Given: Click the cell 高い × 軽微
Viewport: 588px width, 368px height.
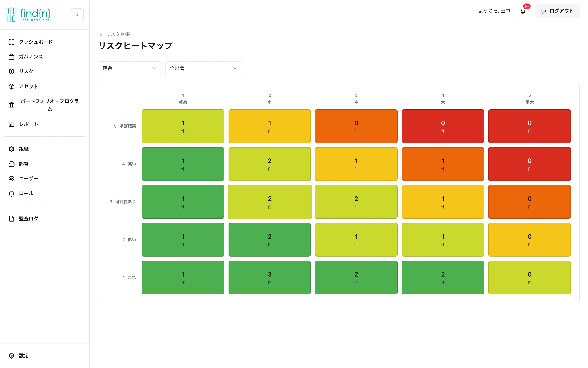Looking at the screenshot, I should (x=183, y=164).
